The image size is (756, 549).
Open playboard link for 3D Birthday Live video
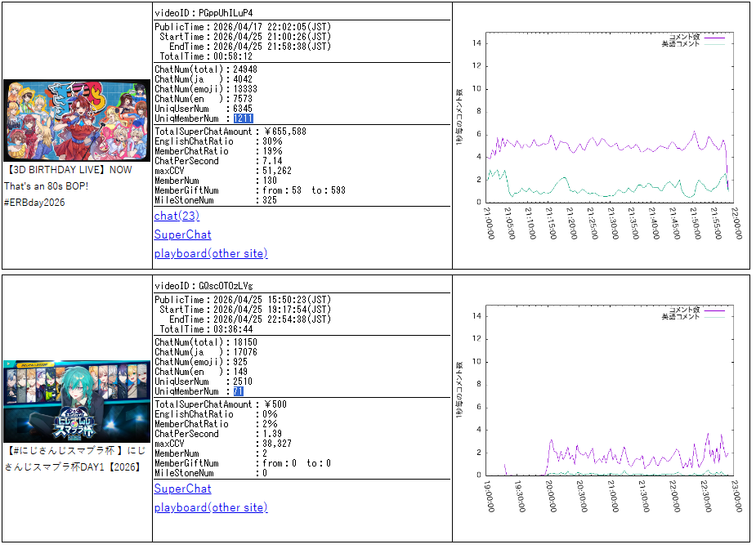tap(211, 254)
